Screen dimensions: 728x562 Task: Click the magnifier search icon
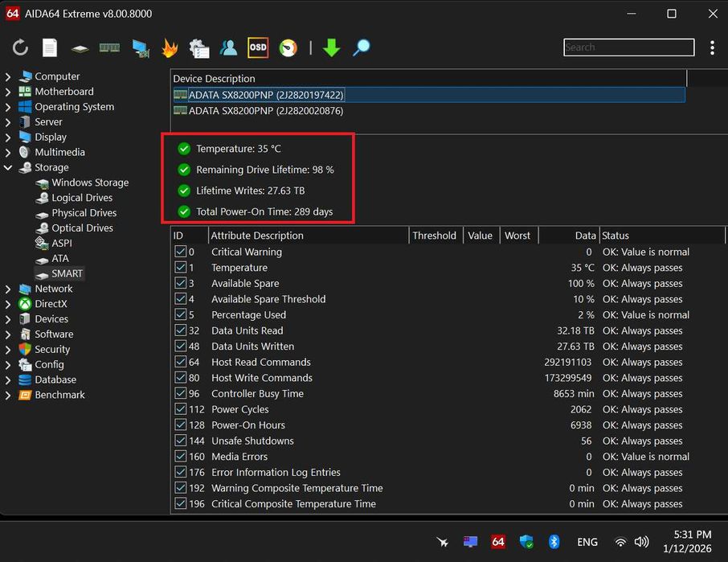pos(362,48)
